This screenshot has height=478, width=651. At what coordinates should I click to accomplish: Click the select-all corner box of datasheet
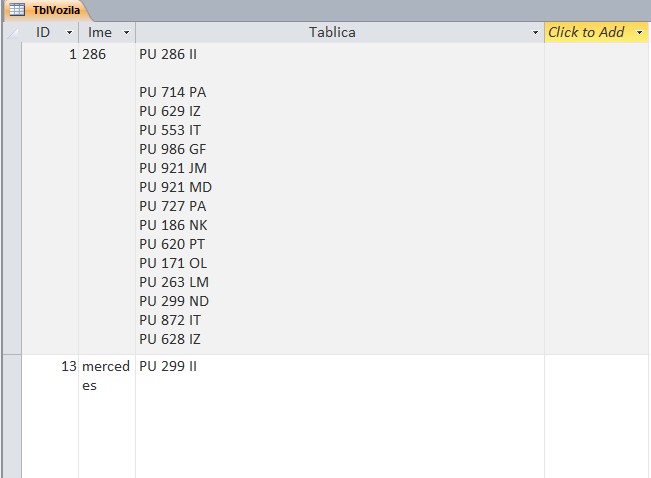pyautogui.click(x=11, y=32)
